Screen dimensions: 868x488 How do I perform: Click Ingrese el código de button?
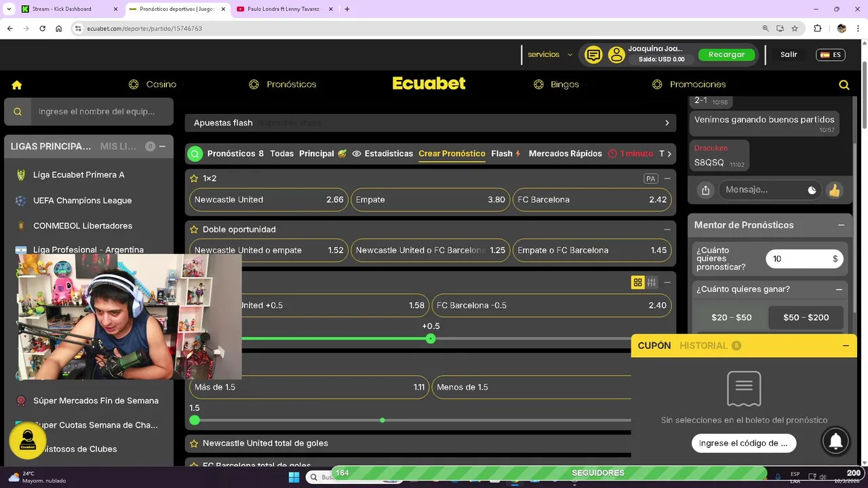tap(744, 443)
